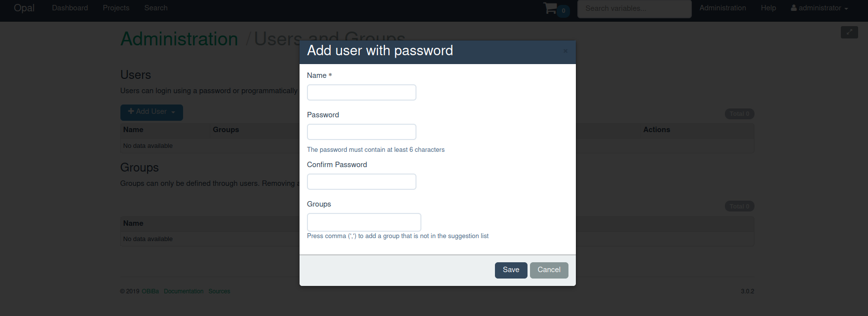Close the Add user dialog
The height and width of the screenshot is (316, 868).
point(566,51)
